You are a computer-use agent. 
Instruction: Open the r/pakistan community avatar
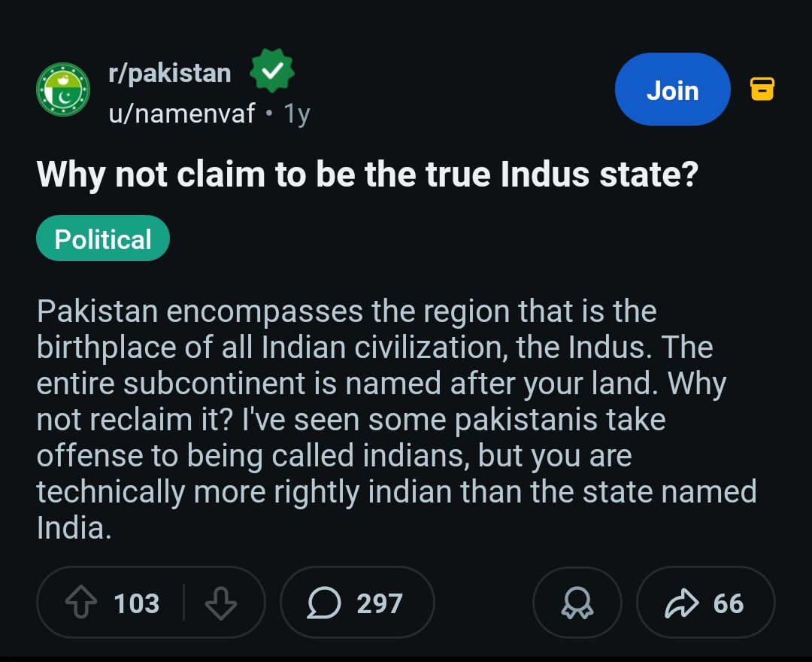pos(63,90)
